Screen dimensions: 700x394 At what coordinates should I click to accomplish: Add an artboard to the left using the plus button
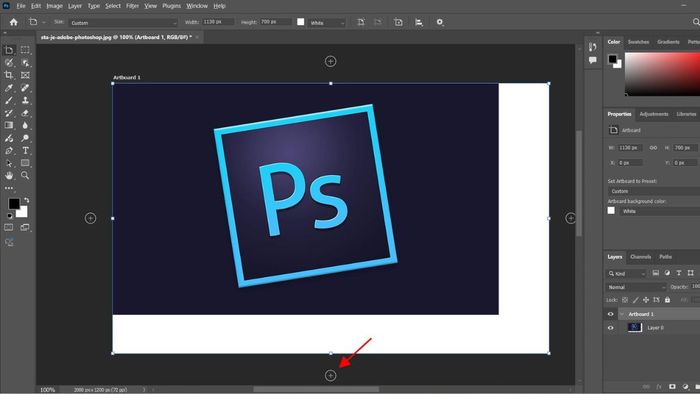(x=90, y=218)
